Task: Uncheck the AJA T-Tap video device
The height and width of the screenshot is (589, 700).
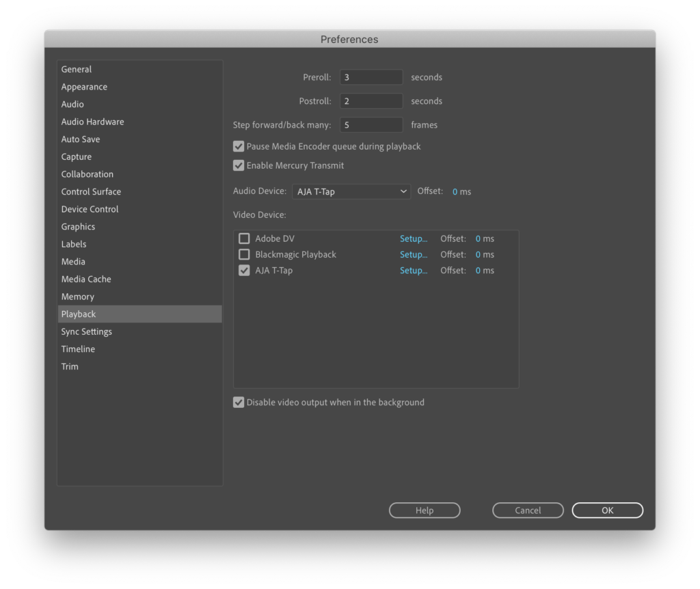Action: [x=244, y=271]
